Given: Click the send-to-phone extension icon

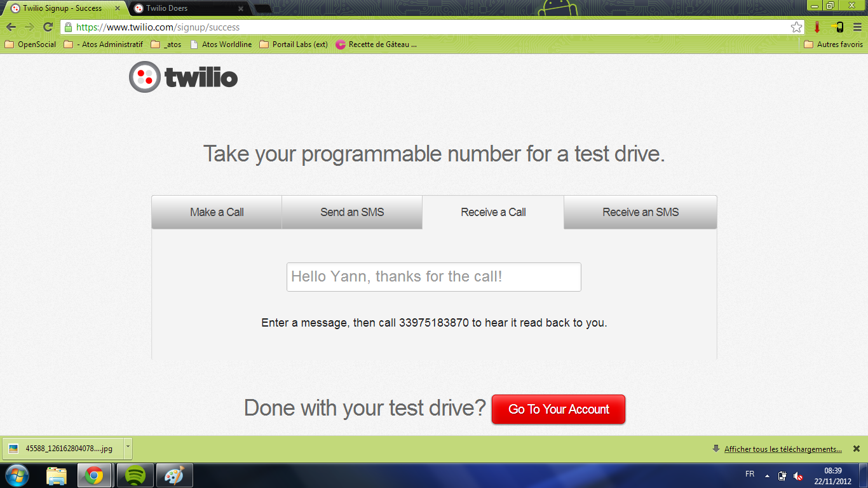Looking at the screenshot, I should point(837,27).
